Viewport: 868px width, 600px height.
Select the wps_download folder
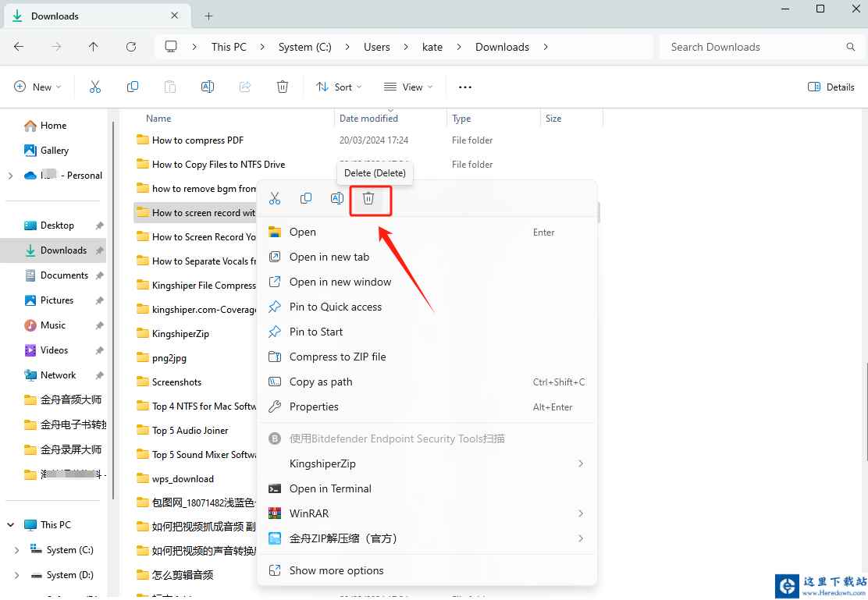point(183,479)
